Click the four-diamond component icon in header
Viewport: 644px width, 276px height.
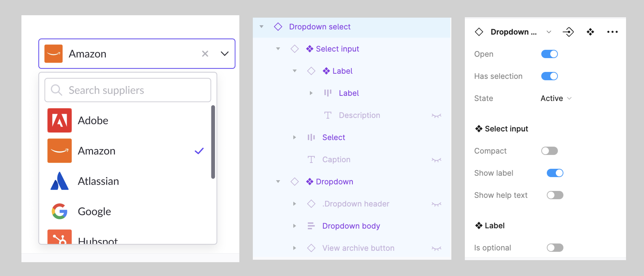click(590, 32)
